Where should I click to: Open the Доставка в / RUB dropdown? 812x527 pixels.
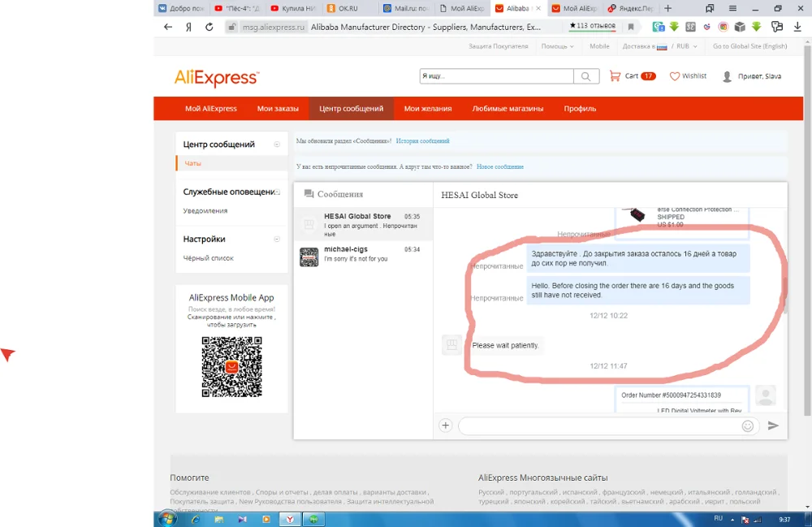click(x=659, y=46)
